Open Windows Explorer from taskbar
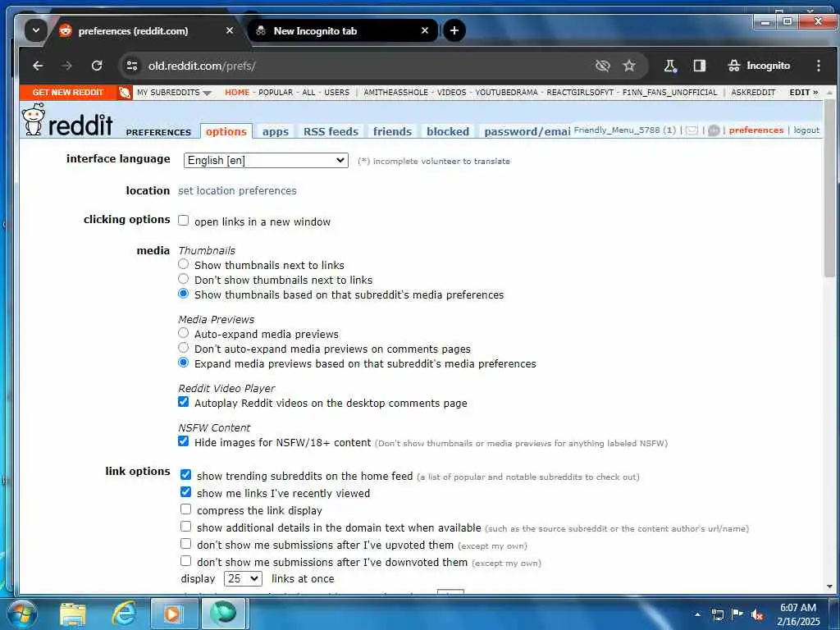The width and height of the screenshot is (840, 630). (73, 614)
